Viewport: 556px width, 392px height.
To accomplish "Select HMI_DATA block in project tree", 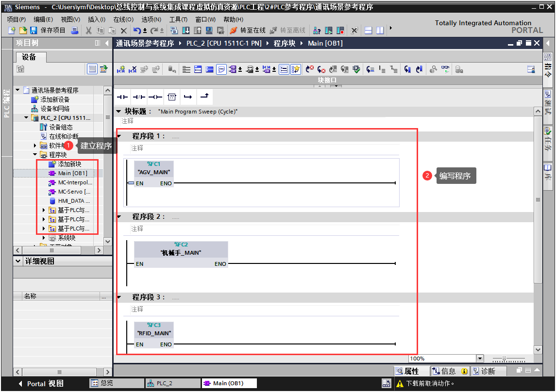I will [x=74, y=201].
